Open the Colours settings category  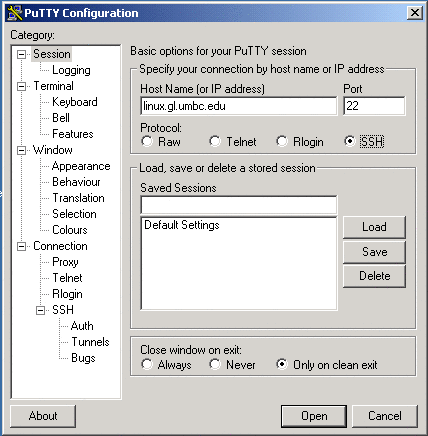tap(70, 230)
